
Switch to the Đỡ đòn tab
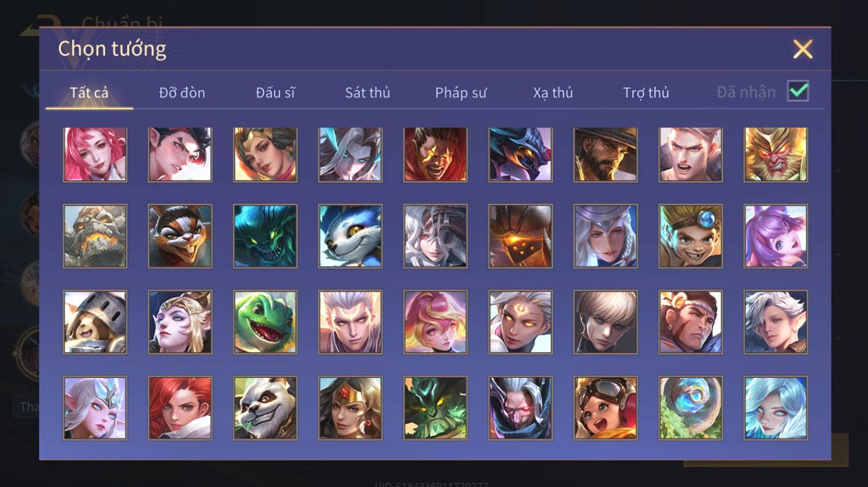point(182,93)
